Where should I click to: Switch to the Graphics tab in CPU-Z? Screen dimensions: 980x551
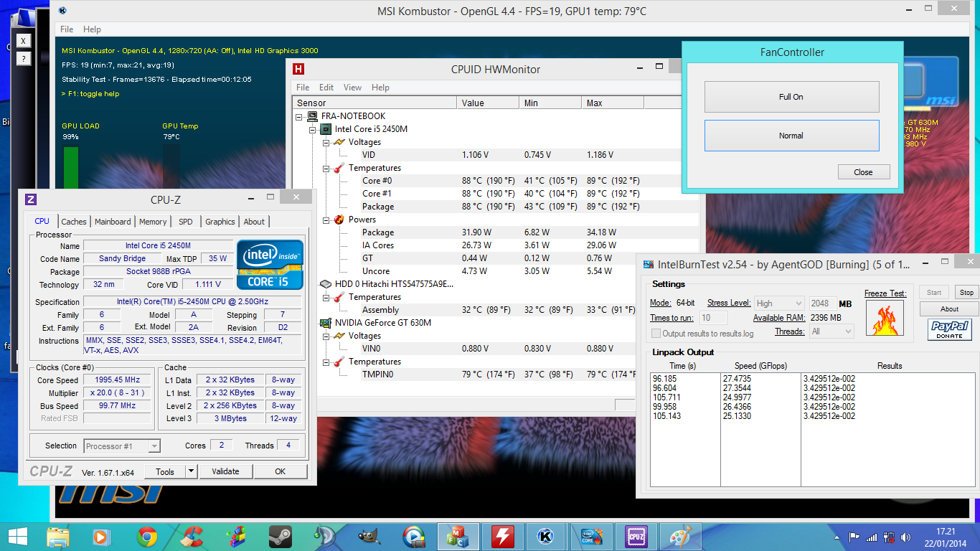[220, 222]
